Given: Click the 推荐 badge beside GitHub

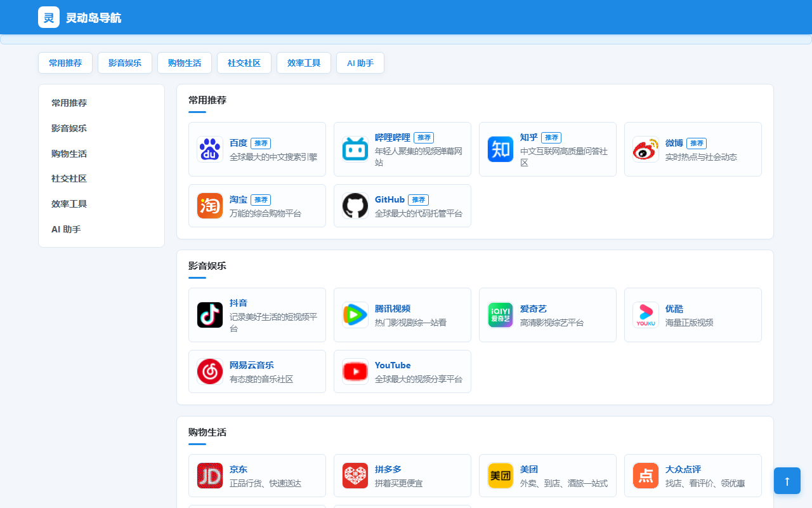Looking at the screenshot, I should pos(418,200).
